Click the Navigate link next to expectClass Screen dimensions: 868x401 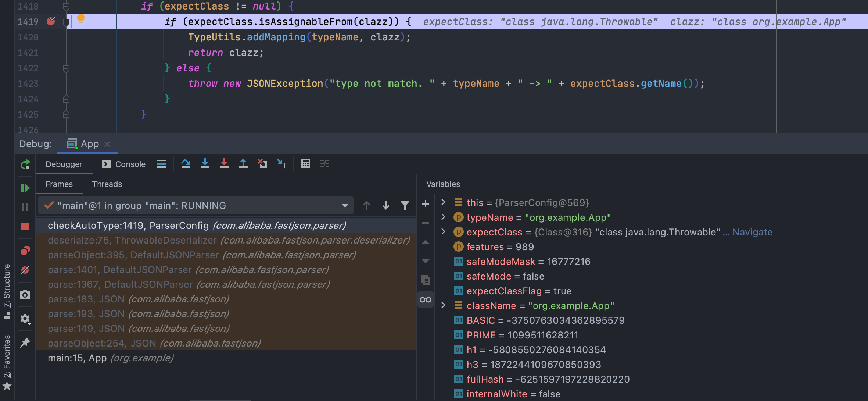(x=752, y=232)
